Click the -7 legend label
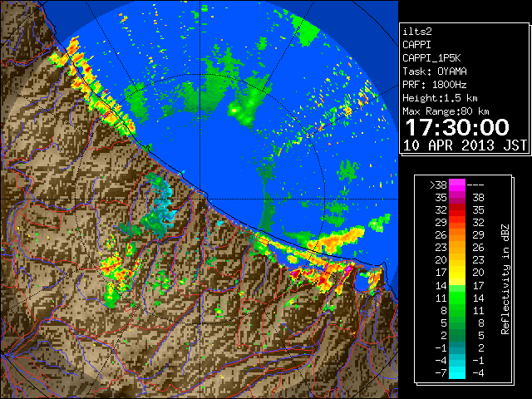 (441, 373)
